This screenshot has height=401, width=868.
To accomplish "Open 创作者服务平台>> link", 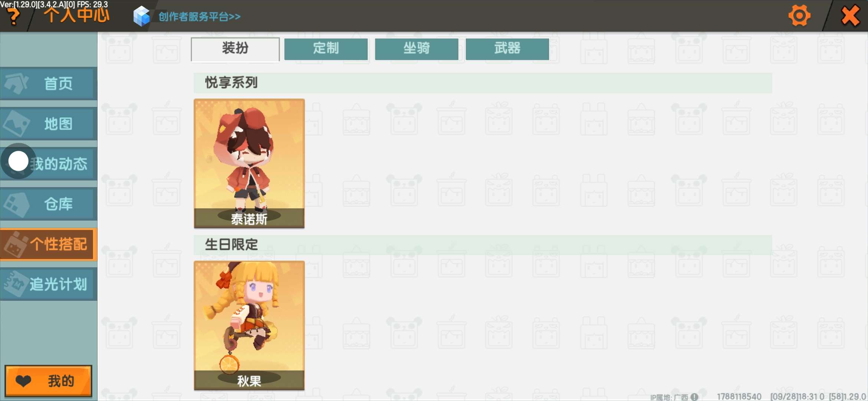I will click(200, 17).
